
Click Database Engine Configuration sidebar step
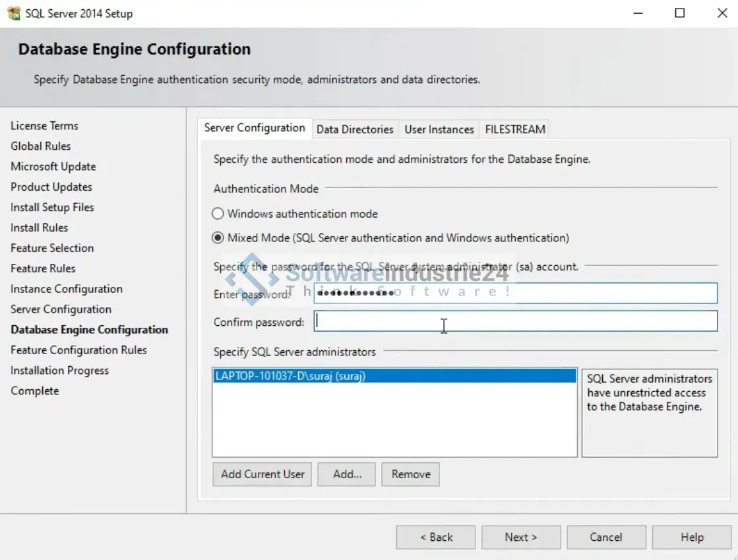click(90, 329)
